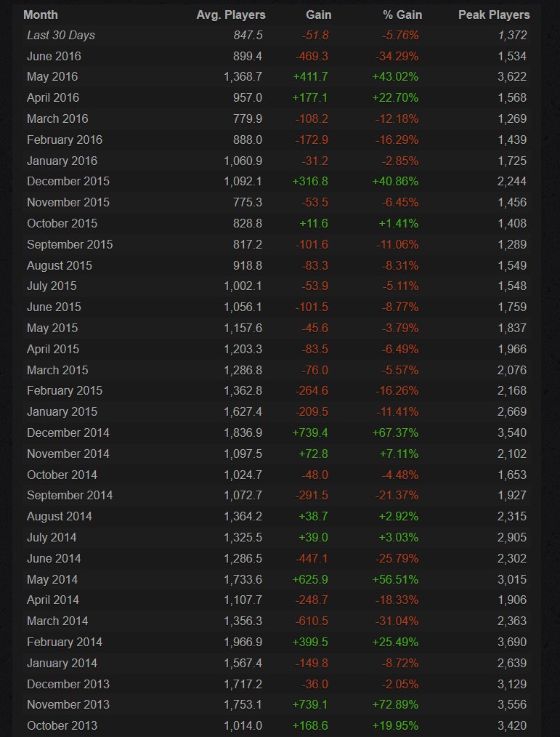Click the +739.1 gain value
The width and height of the screenshot is (560, 737).
click(x=310, y=704)
